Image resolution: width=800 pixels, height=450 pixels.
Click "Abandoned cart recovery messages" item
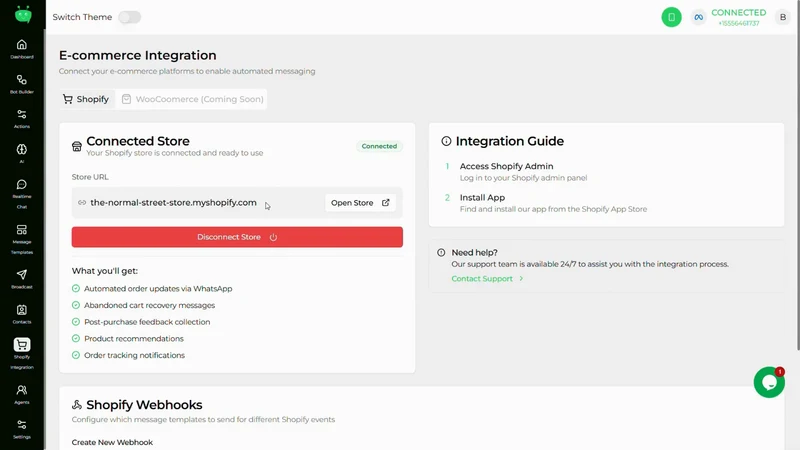(149, 305)
